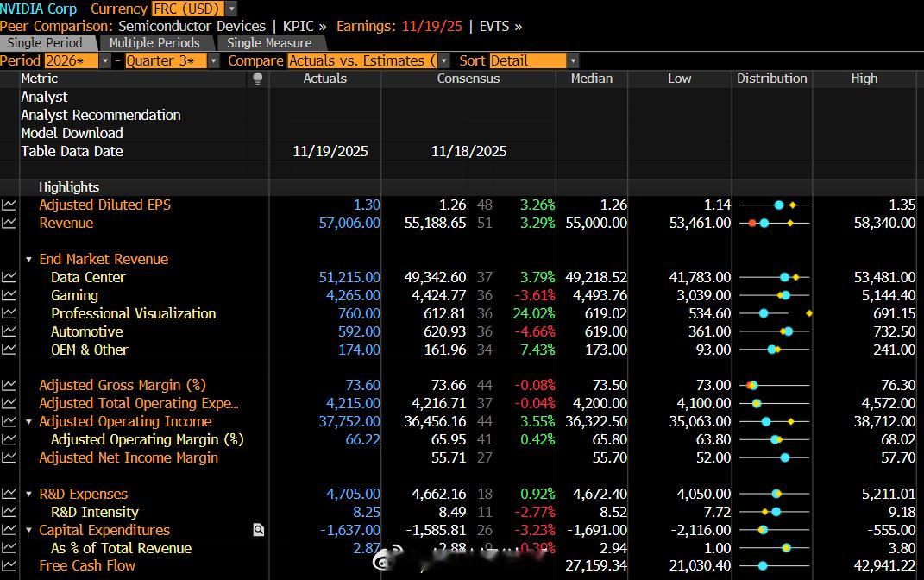Open the Compare Actuals vs. Estimates dropdown
Screen dimensions: 924x580
pyautogui.click(x=443, y=60)
